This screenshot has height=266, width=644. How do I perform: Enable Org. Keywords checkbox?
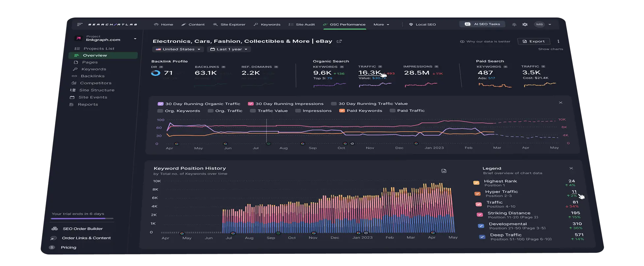(x=160, y=111)
